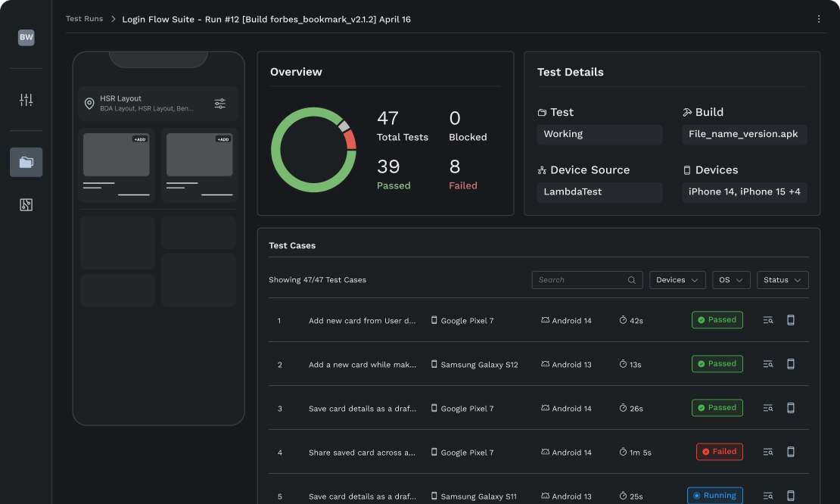Click the Search test cases field
Image resolution: width=840 pixels, height=504 pixels.
pos(579,280)
